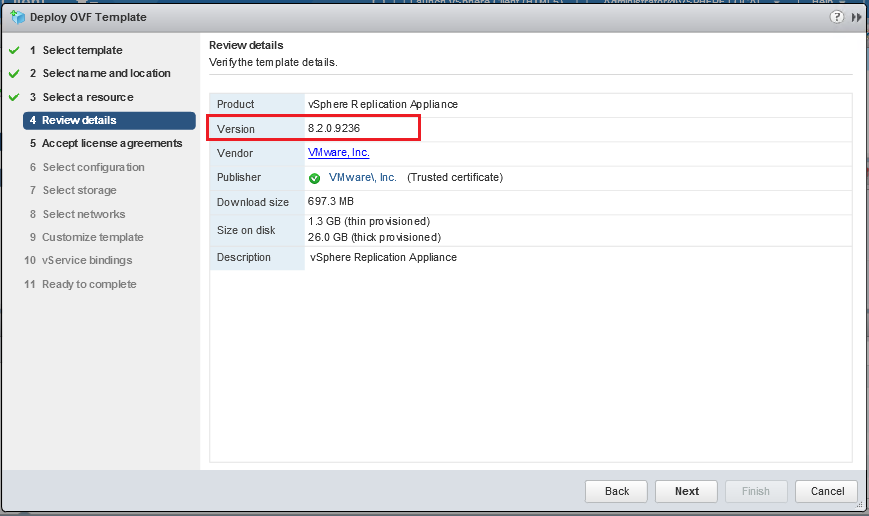Click the Verify the template details text
Viewport: 869px width, 516px height.
click(x=273, y=62)
